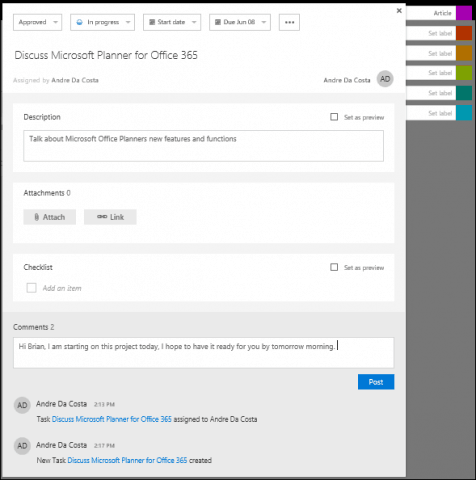476x480 pixels.
Task: Edit the task title Discuss Microsoft Planner
Action: point(106,55)
